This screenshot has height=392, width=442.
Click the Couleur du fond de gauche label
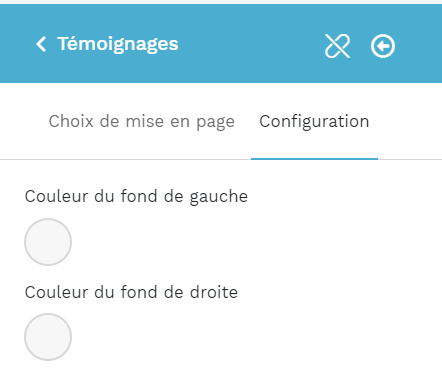136,197
